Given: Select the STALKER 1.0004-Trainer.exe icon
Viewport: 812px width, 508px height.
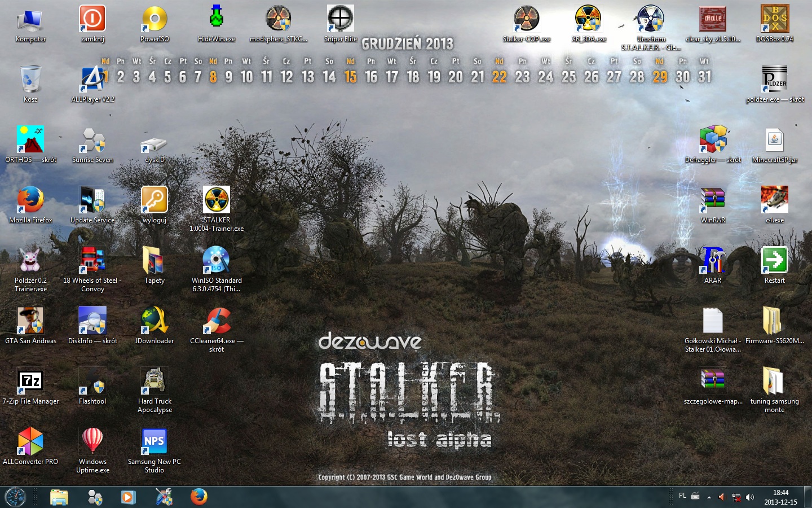Looking at the screenshot, I should point(217,209).
